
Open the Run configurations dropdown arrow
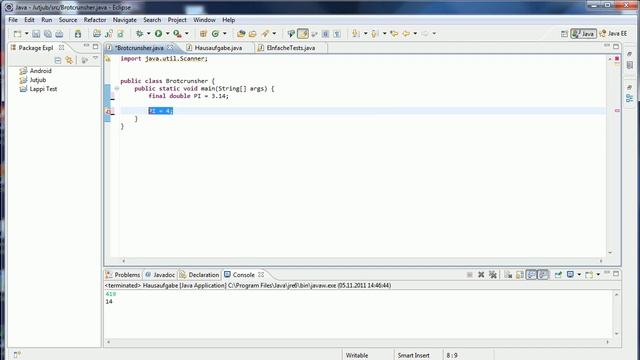167,34
